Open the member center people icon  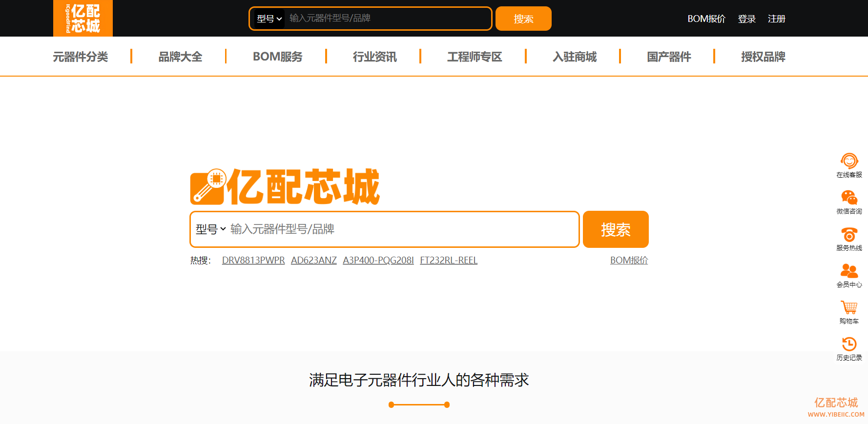click(849, 271)
